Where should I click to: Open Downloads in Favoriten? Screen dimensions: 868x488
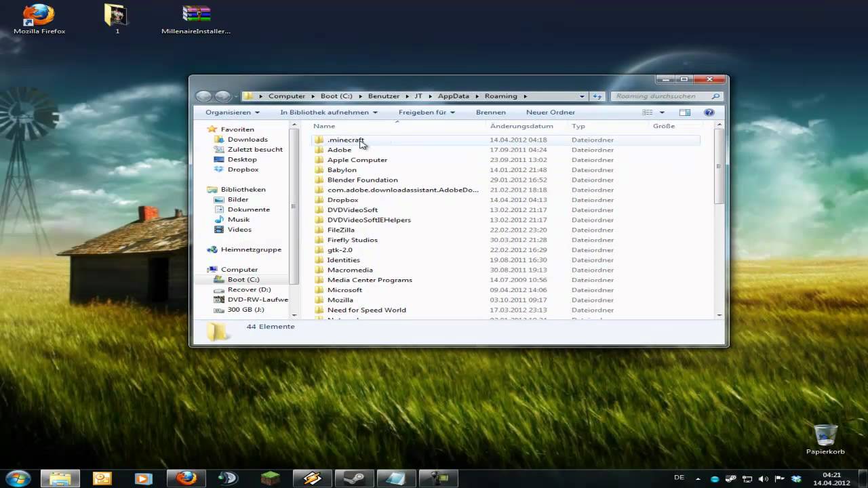pos(248,140)
